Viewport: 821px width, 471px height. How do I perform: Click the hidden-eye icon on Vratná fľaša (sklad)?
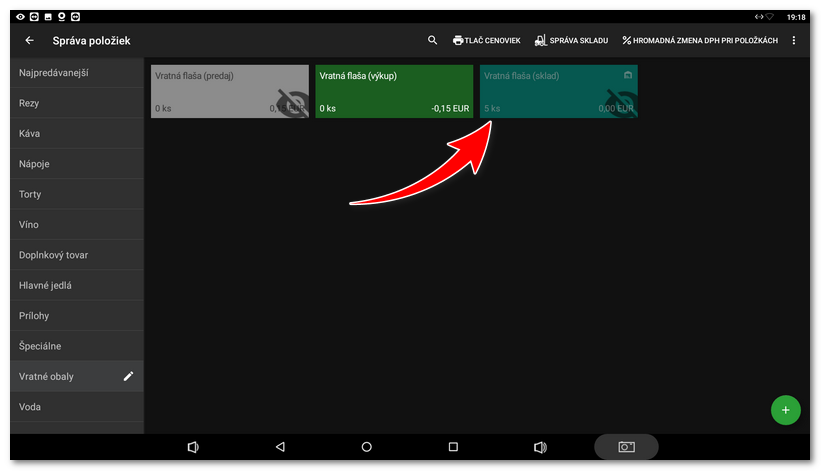[622, 103]
